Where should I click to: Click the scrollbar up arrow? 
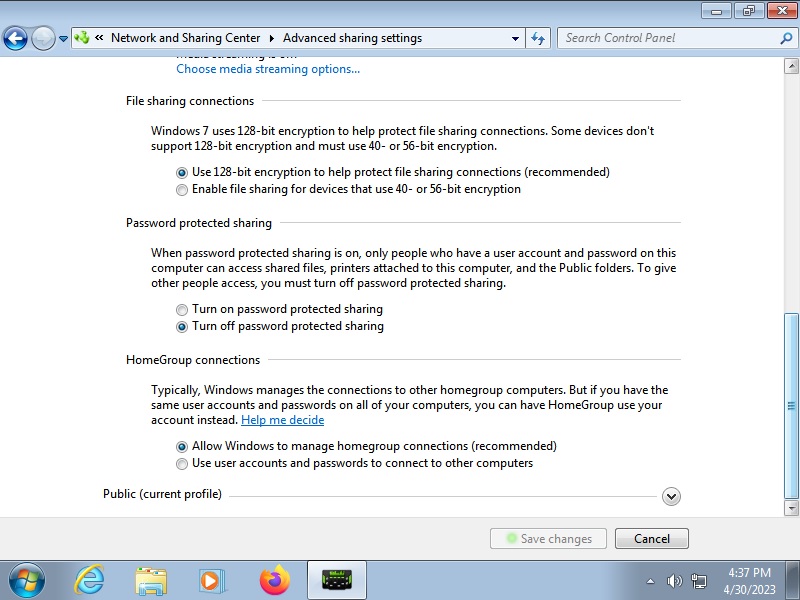[x=791, y=66]
